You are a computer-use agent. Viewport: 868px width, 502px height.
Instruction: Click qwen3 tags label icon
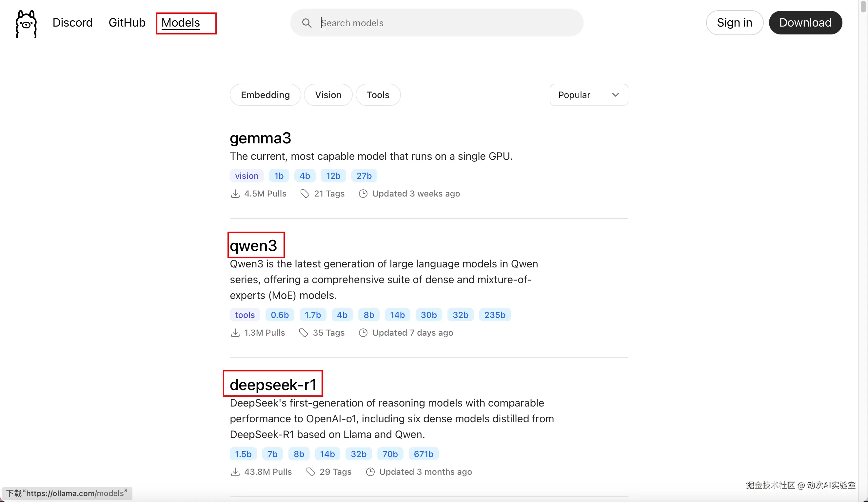coord(304,333)
